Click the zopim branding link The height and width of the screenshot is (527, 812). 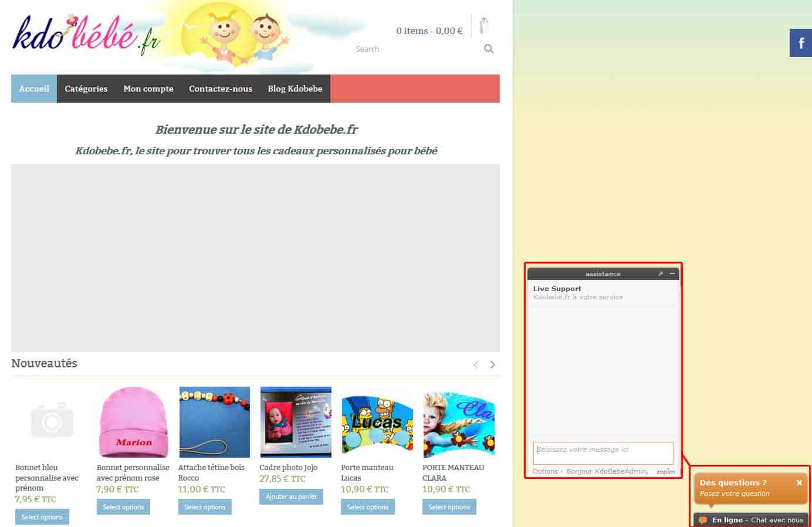tap(666, 471)
